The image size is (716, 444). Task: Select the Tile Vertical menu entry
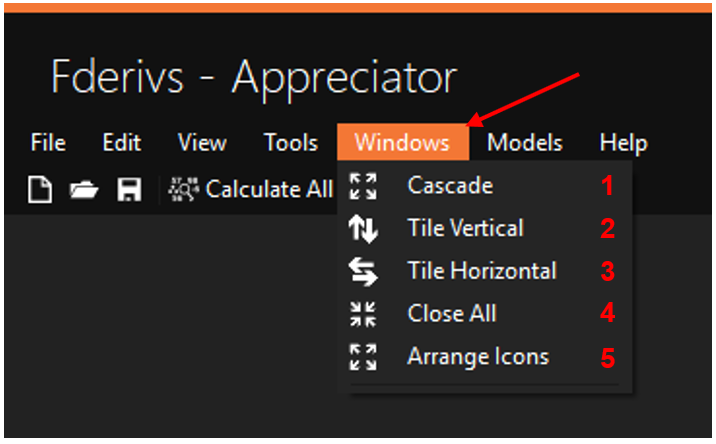465,229
